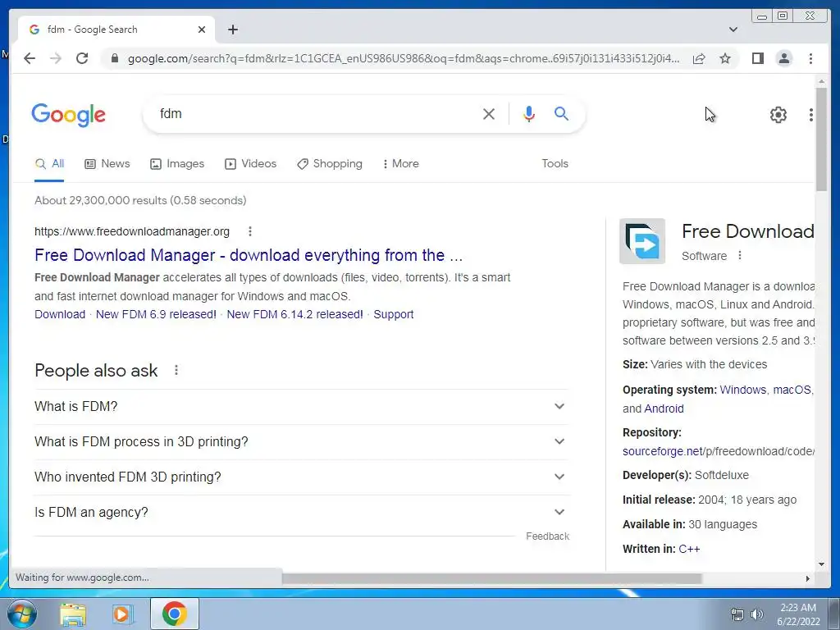Open a new tab with the plus button

(x=232, y=30)
